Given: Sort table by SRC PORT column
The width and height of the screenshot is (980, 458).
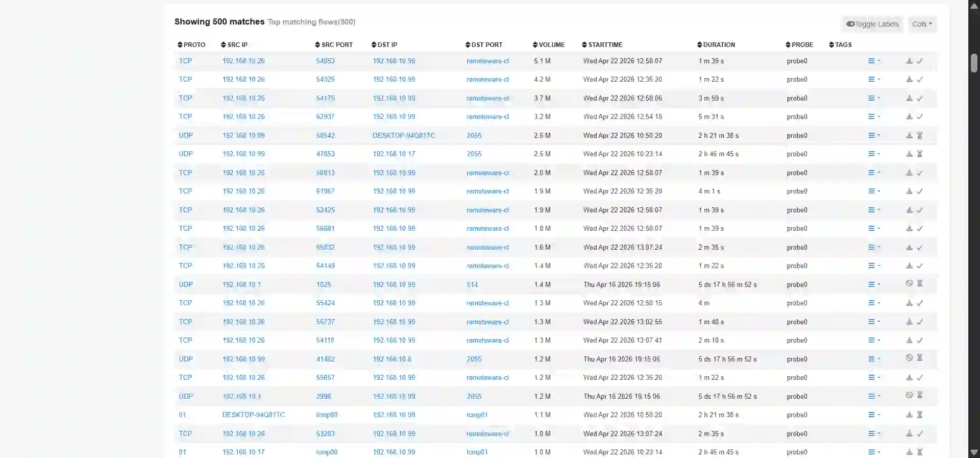Looking at the screenshot, I should [334, 45].
